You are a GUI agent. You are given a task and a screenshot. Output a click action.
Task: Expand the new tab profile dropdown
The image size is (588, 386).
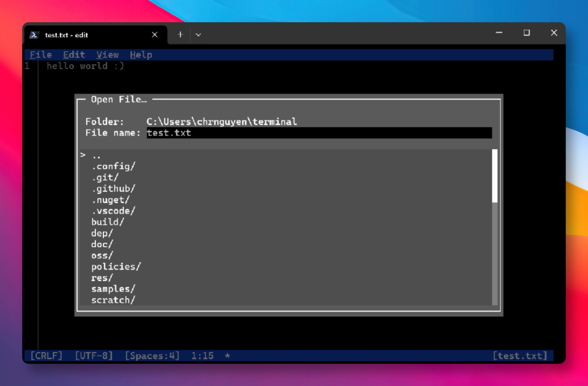click(x=198, y=34)
